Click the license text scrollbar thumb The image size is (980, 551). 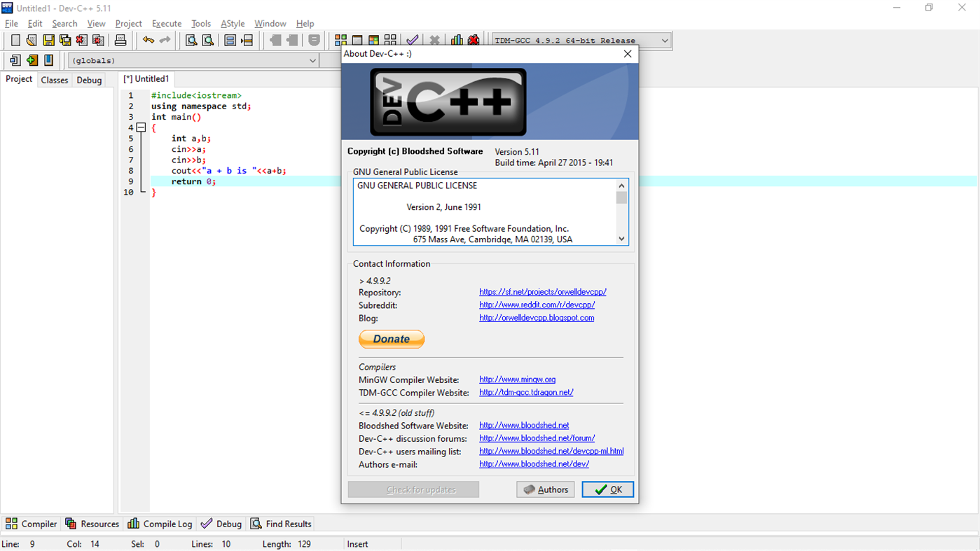pyautogui.click(x=621, y=197)
